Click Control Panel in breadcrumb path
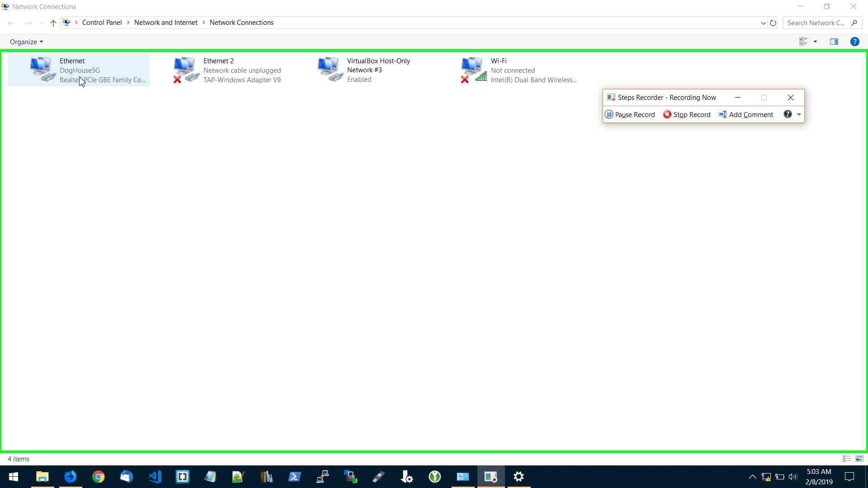Image resolution: width=868 pixels, height=488 pixels. click(x=102, y=23)
